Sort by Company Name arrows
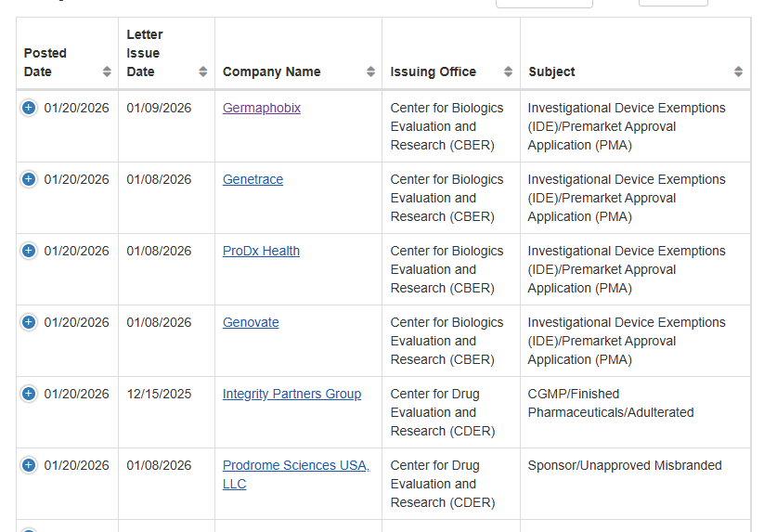Viewport: 764px width, 532px height. click(370, 71)
